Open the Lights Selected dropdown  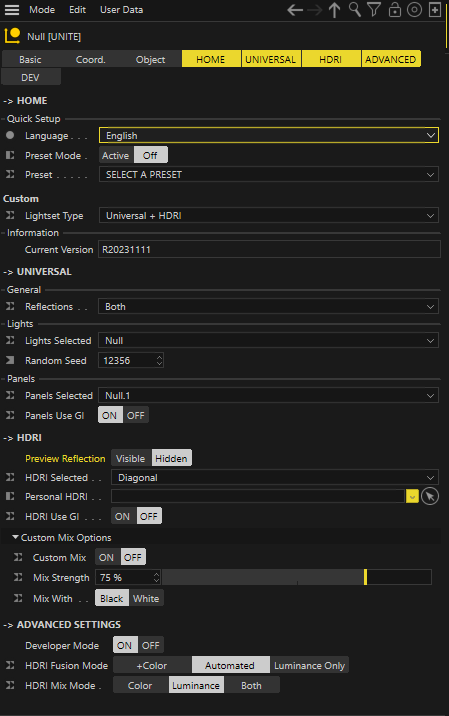[269, 340]
